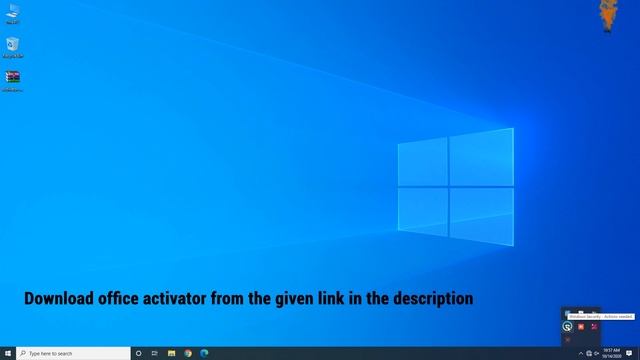The width and height of the screenshot is (640, 360).
Task: Open Cortana from the taskbar
Action: tap(138, 353)
